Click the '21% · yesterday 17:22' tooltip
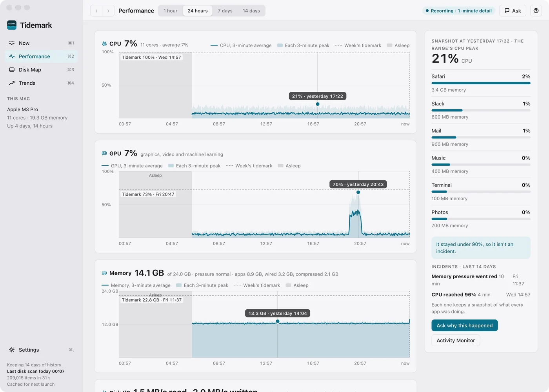549x392 pixels. (x=318, y=96)
